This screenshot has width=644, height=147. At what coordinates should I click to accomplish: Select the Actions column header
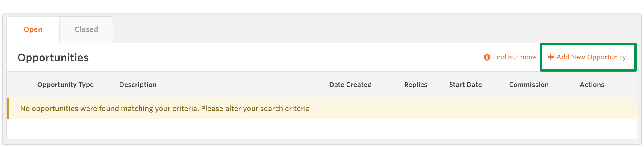[592, 85]
